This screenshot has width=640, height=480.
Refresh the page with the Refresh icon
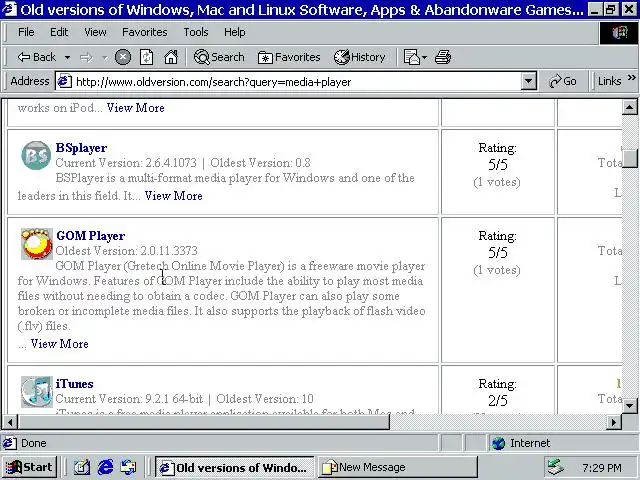click(147, 57)
